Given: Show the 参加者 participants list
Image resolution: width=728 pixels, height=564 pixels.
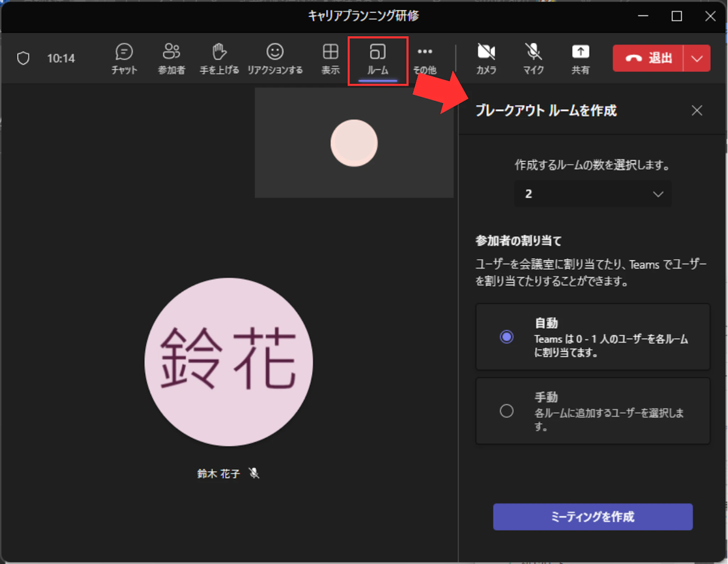Looking at the screenshot, I should 171,59.
